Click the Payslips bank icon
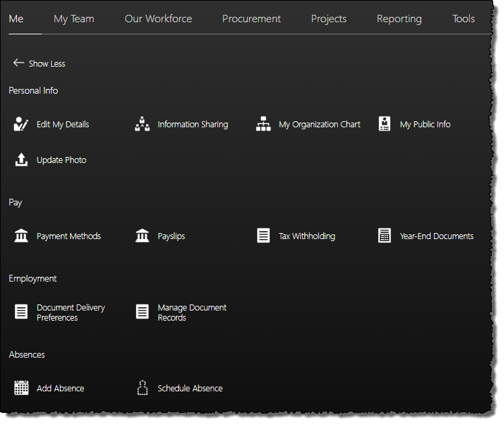 142,236
